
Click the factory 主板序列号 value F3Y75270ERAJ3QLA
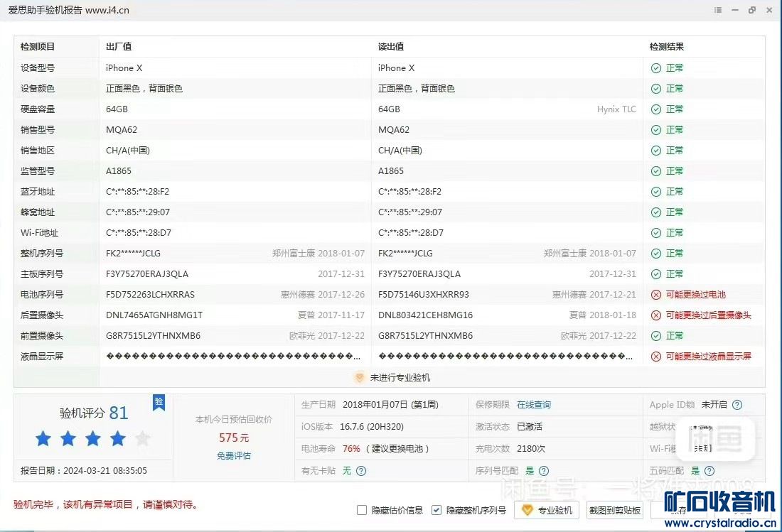click(147, 274)
